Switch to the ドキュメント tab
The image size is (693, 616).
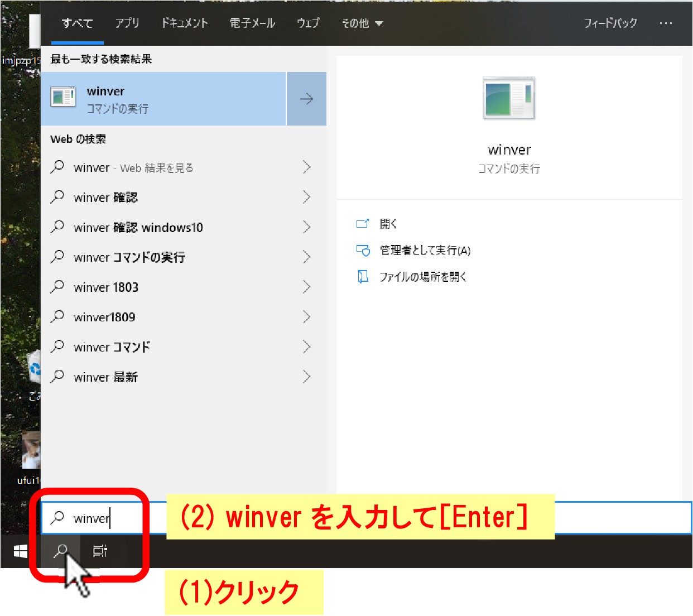point(185,23)
